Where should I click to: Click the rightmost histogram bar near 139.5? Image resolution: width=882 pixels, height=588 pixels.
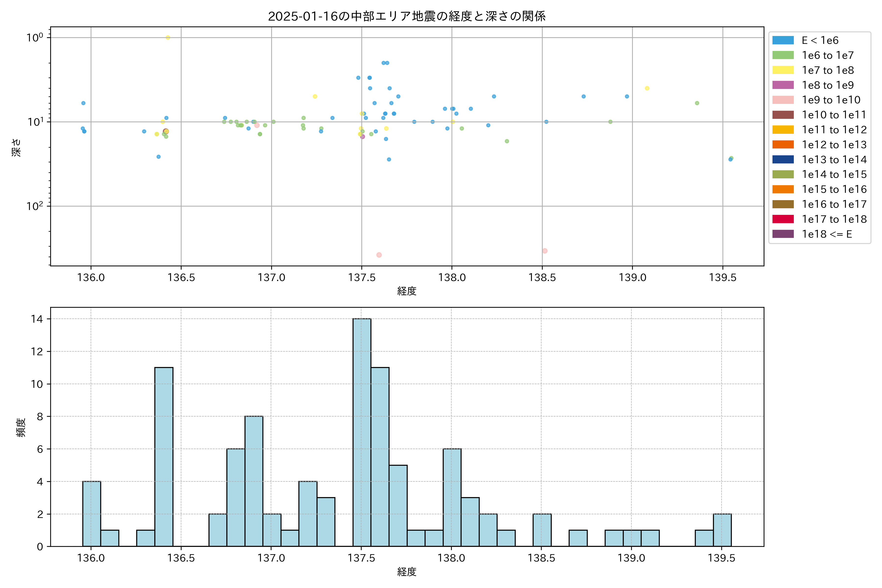pyautogui.click(x=722, y=530)
